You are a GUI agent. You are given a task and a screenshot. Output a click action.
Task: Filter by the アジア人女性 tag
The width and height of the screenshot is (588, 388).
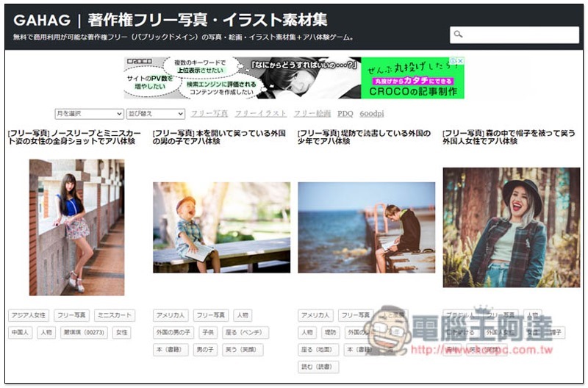coord(29,315)
